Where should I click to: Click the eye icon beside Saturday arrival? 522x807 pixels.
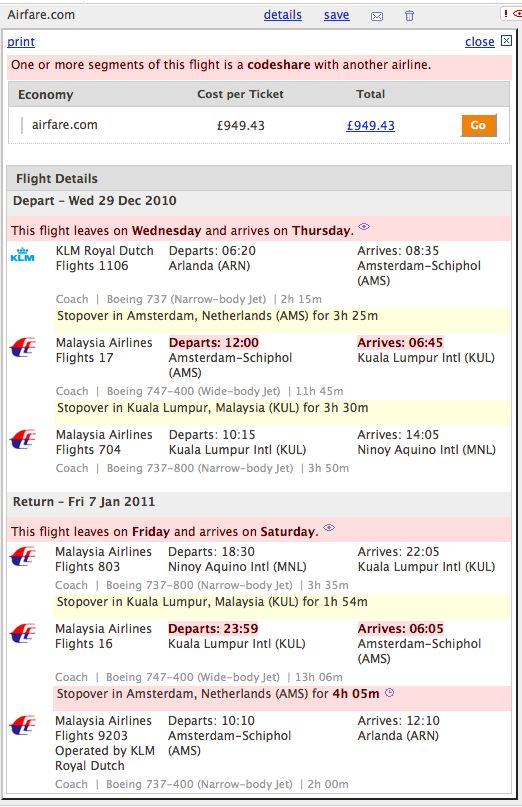(329, 528)
